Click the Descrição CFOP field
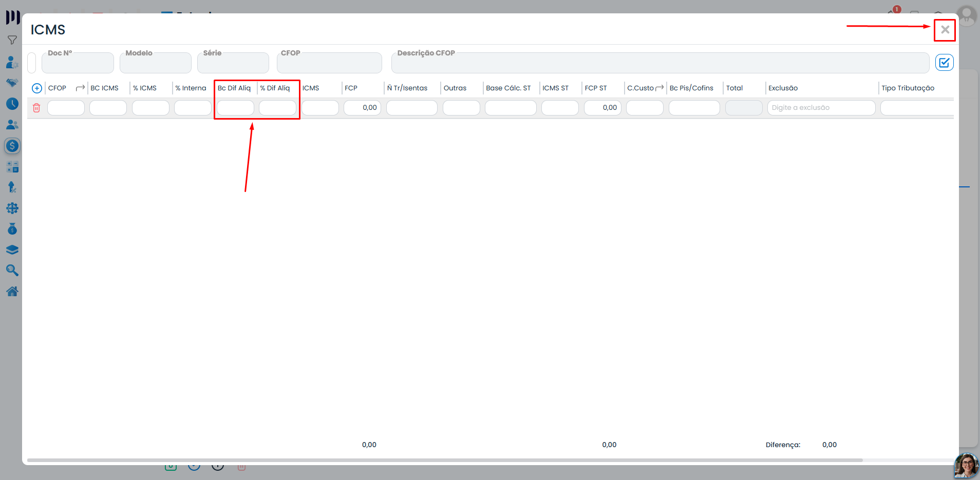This screenshot has width=980, height=480. (x=660, y=63)
